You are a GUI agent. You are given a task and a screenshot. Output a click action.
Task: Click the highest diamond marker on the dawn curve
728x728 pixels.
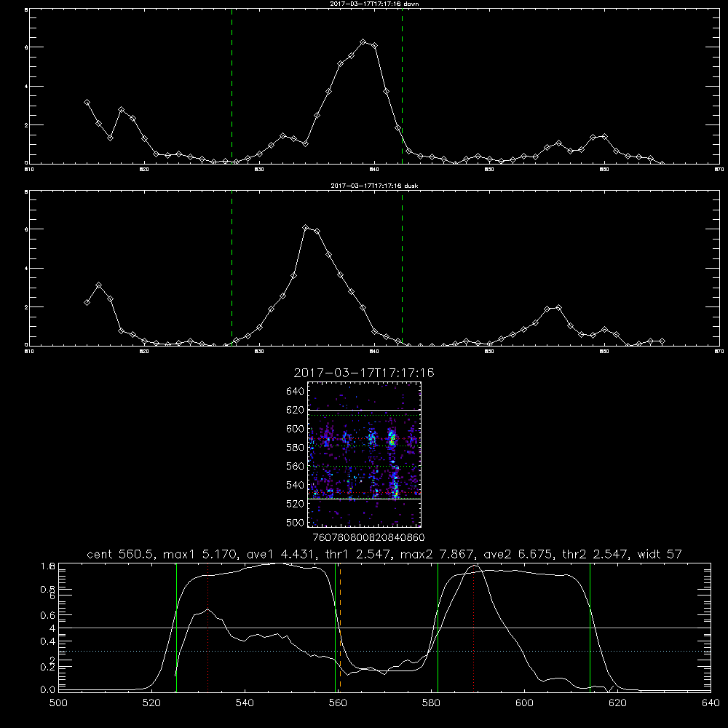(x=363, y=41)
